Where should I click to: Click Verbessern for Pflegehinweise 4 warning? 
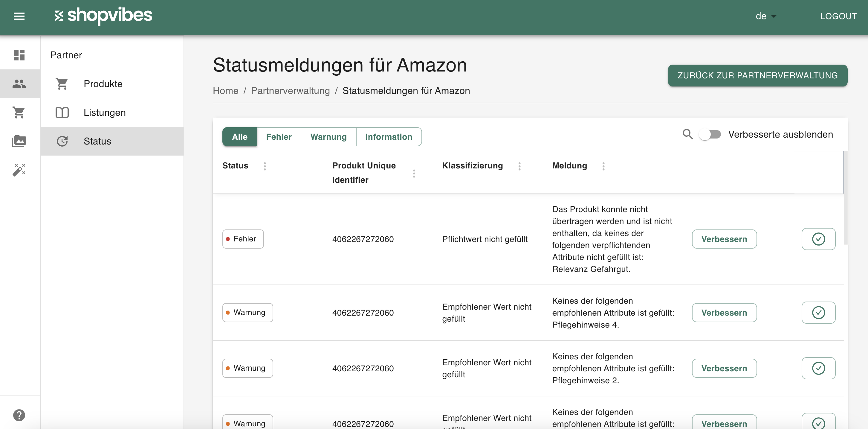(x=724, y=312)
